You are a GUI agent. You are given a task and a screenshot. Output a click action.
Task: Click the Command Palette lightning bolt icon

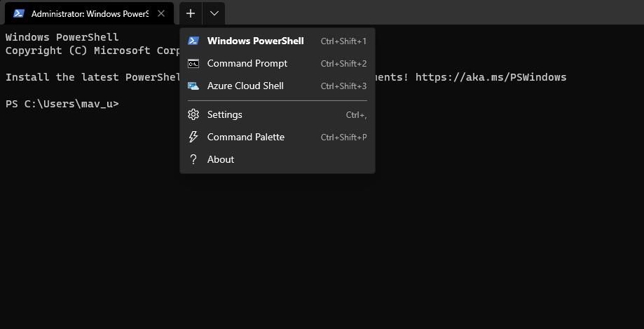193,137
